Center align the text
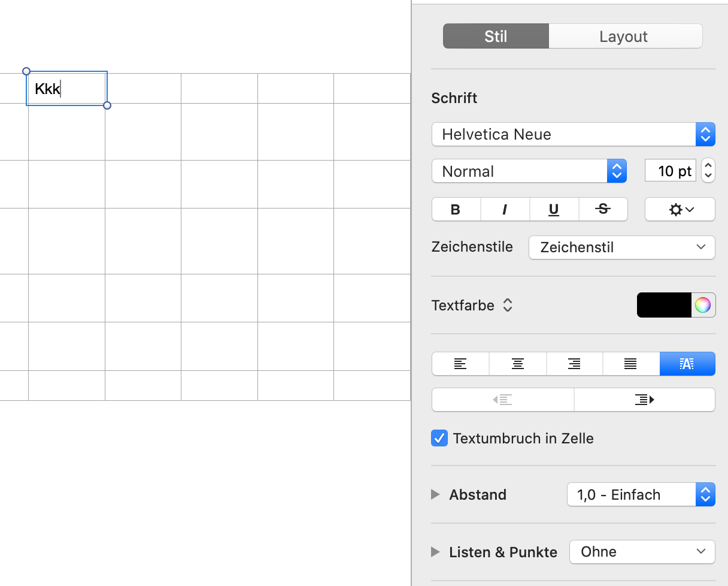Image resolution: width=728 pixels, height=586 pixels. 517,364
